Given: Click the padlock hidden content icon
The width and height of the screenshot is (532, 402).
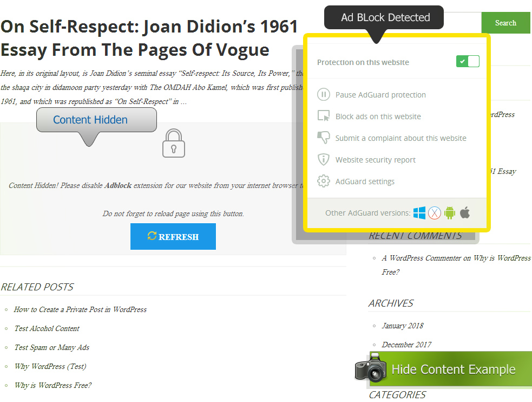Looking at the screenshot, I should 174,144.
